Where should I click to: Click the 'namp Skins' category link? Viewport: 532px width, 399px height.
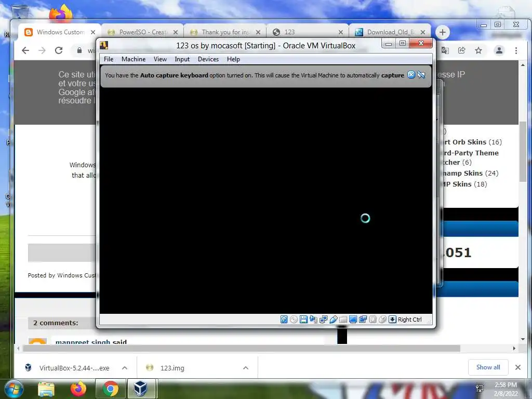point(463,174)
